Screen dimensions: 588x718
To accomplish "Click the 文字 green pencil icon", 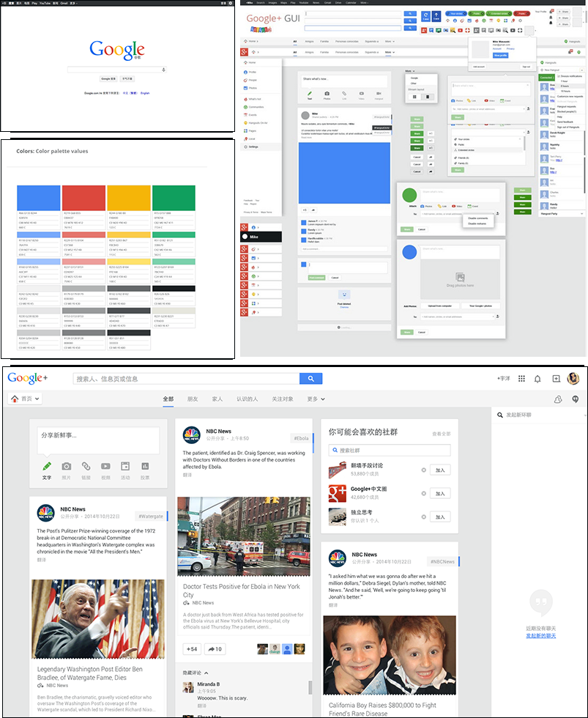I will coord(47,466).
